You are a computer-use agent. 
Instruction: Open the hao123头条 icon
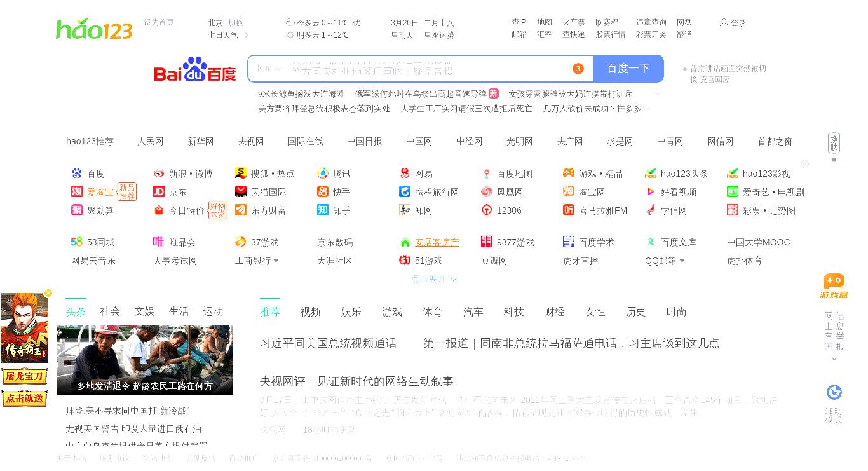[651, 174]
